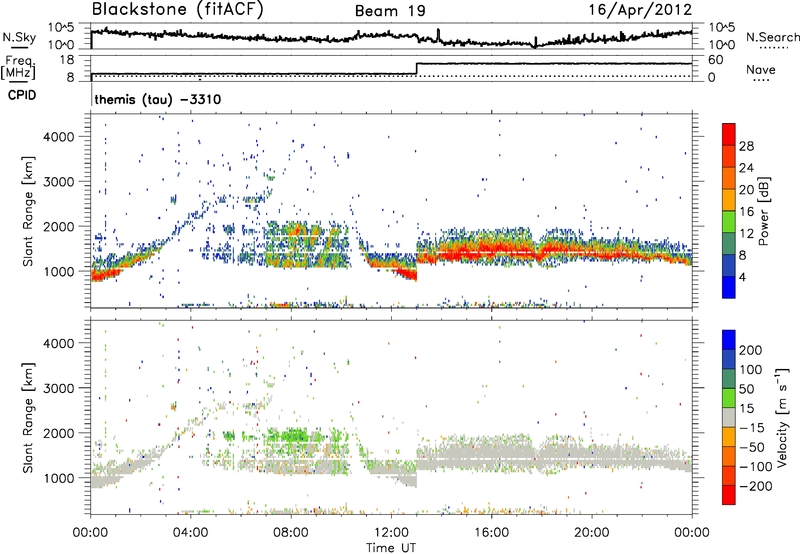
Task: Select the 'Beam 19' header label
Action: 390,11
